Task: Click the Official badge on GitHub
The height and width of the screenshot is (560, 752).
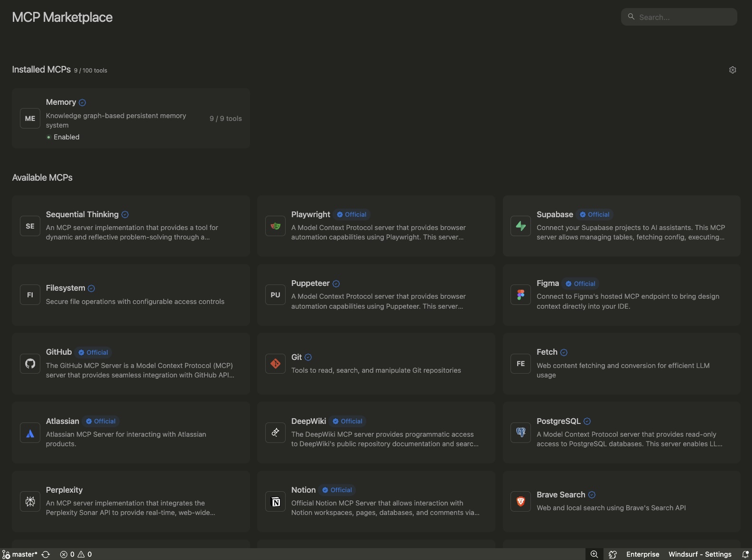Action: point(93,352)
